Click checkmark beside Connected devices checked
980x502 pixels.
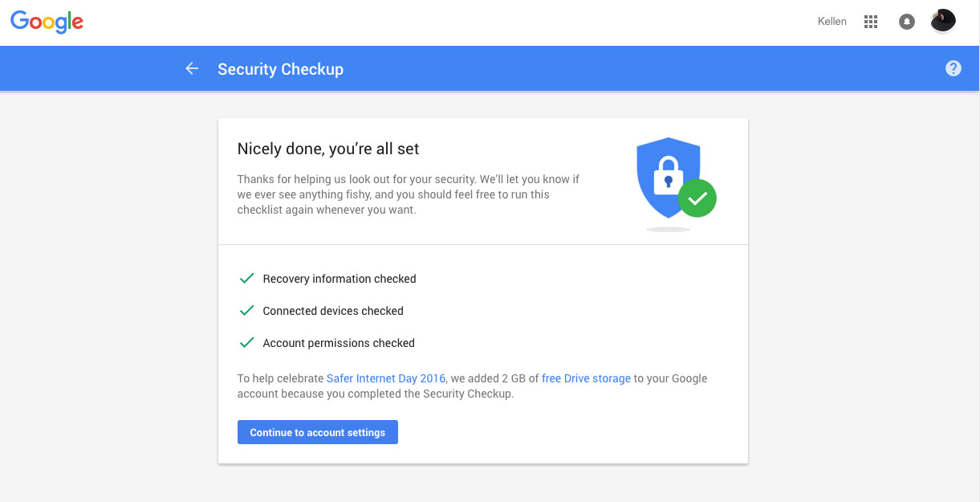[x=246, y=311]
